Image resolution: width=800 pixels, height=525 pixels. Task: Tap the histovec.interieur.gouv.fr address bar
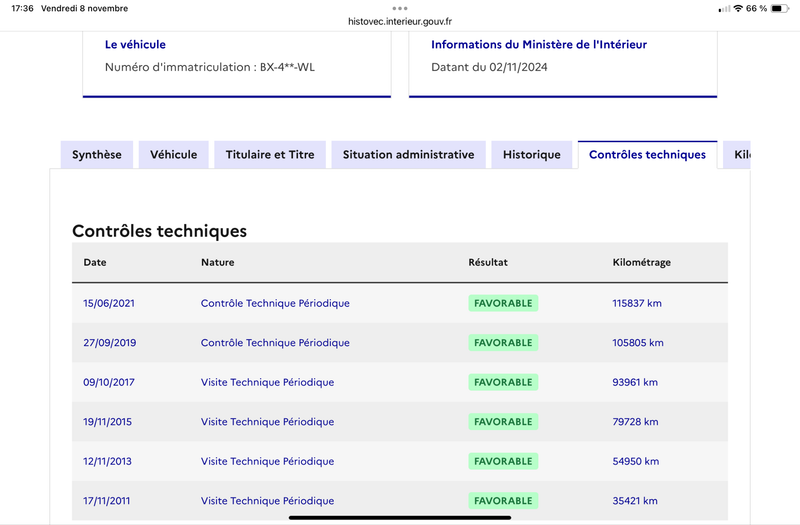400,21
